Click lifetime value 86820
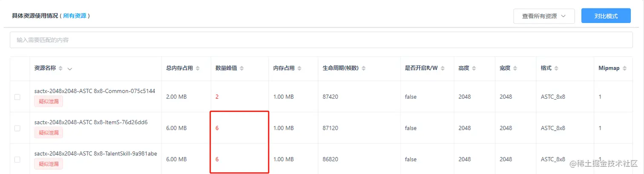 (x=331, y=160)
